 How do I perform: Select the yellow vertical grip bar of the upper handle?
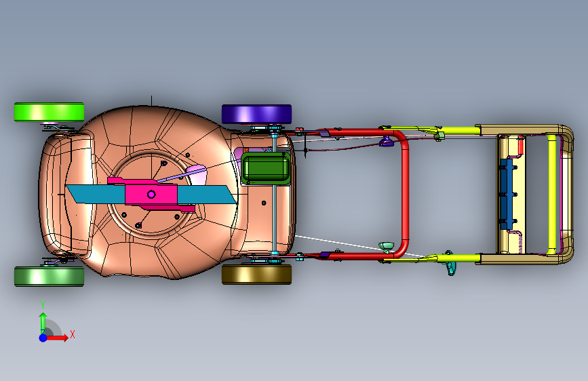click(551, 194)
